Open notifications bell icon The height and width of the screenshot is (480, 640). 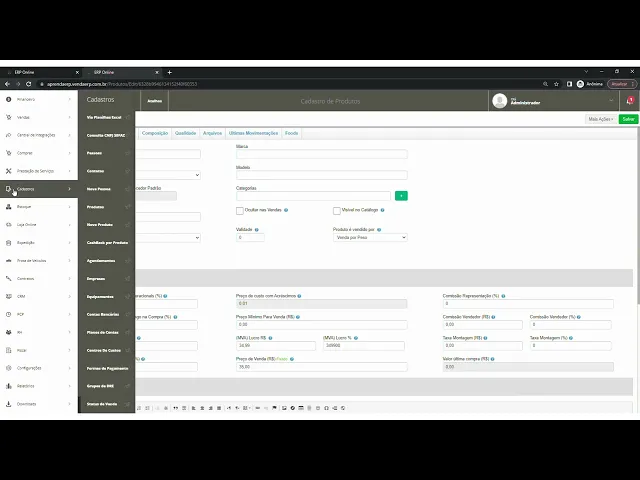tap(630, 101)
